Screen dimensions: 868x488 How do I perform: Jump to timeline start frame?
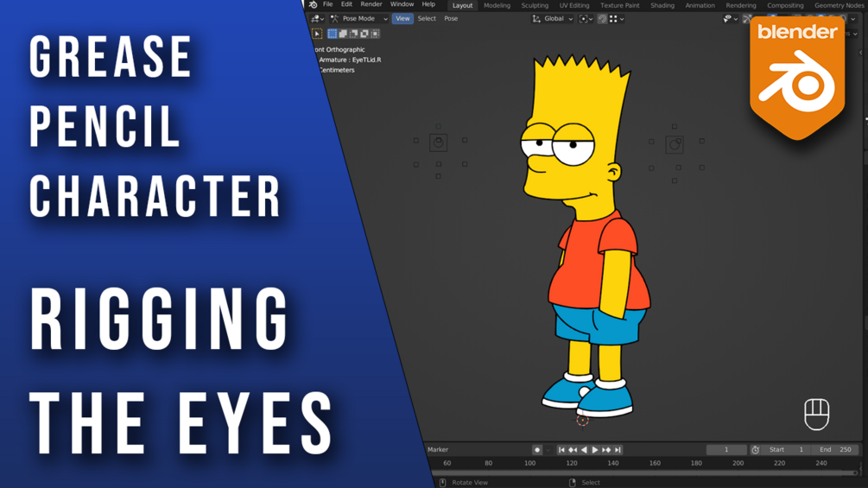(x=561, y=450)
